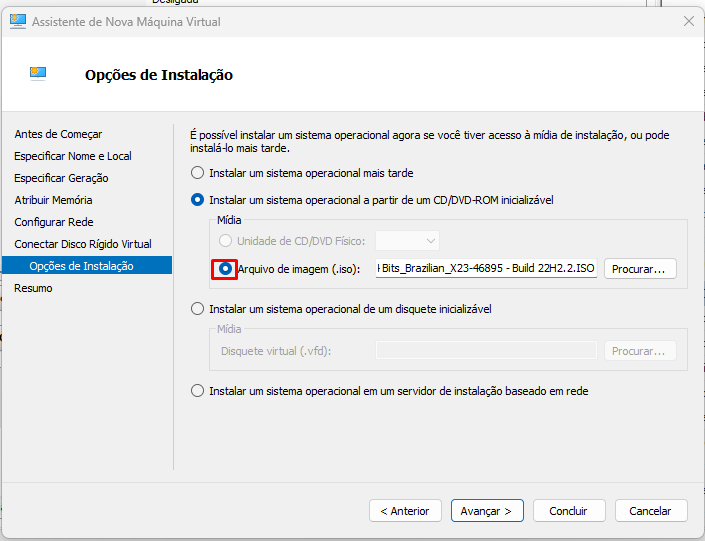Switch to Especificar Geração step
The height and width of the screenshot is (541, 705).
pos(61,178)
